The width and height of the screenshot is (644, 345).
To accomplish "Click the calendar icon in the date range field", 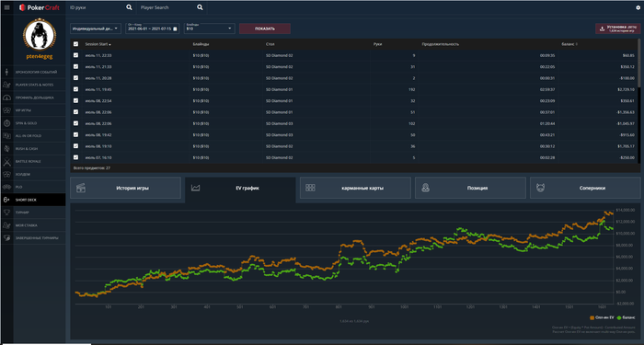I will pos(175,29).
